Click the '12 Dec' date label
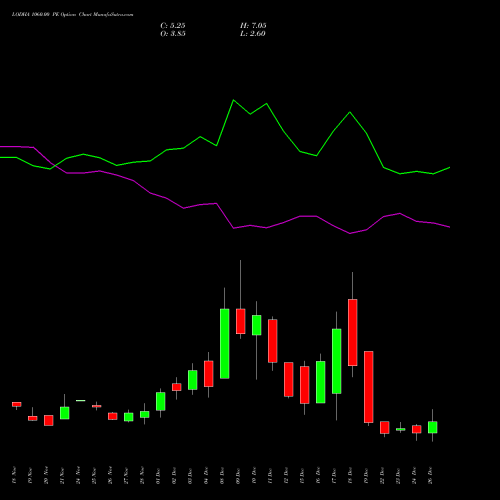The height and width of the screenshot is (500, 500). coord(286,475)
